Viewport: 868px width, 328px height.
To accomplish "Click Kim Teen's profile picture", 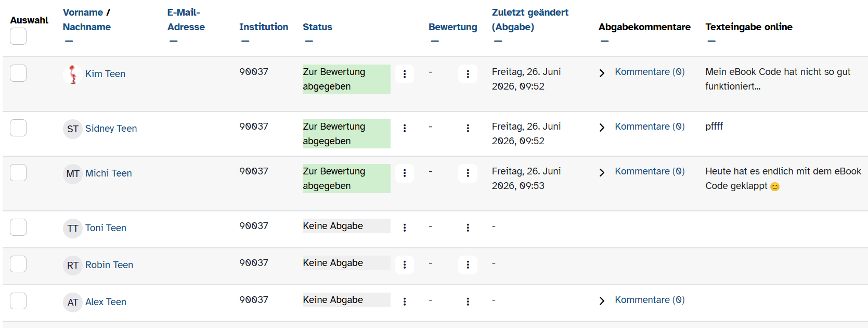I will click(73, 74).
